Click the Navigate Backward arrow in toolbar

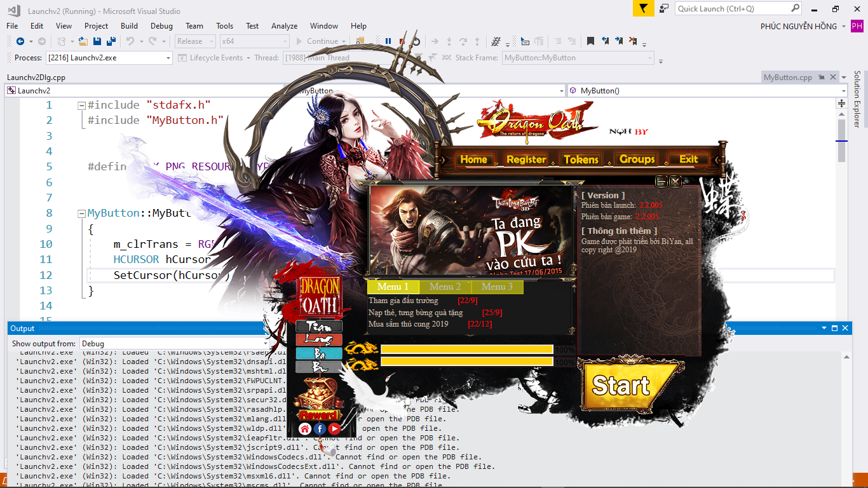point(20,41)
